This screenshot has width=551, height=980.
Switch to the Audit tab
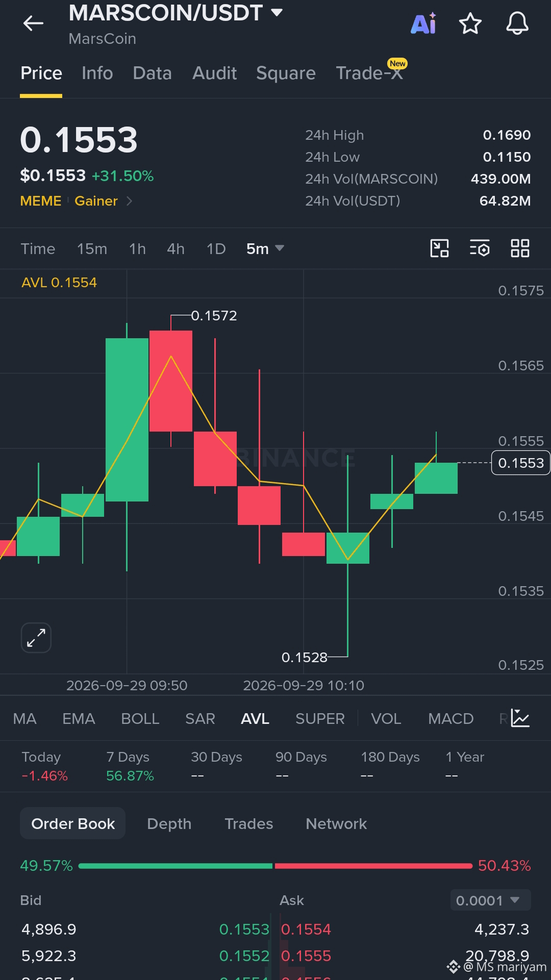(214, 73)
